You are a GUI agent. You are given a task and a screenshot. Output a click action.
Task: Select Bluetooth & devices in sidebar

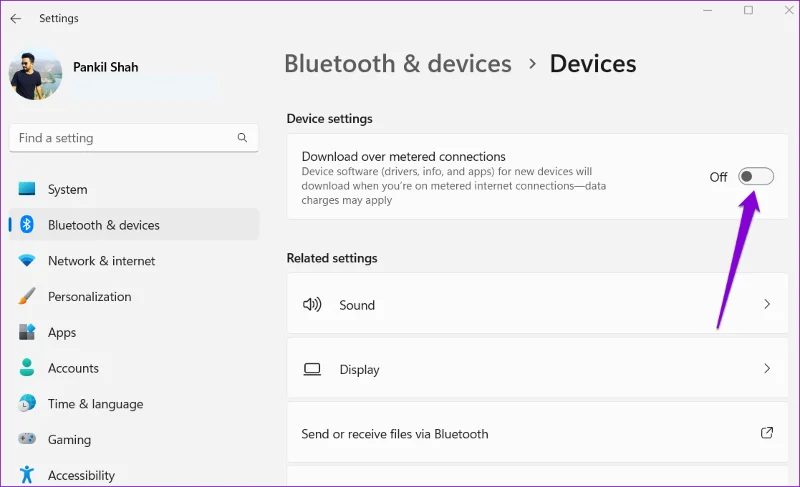point(134,225)
